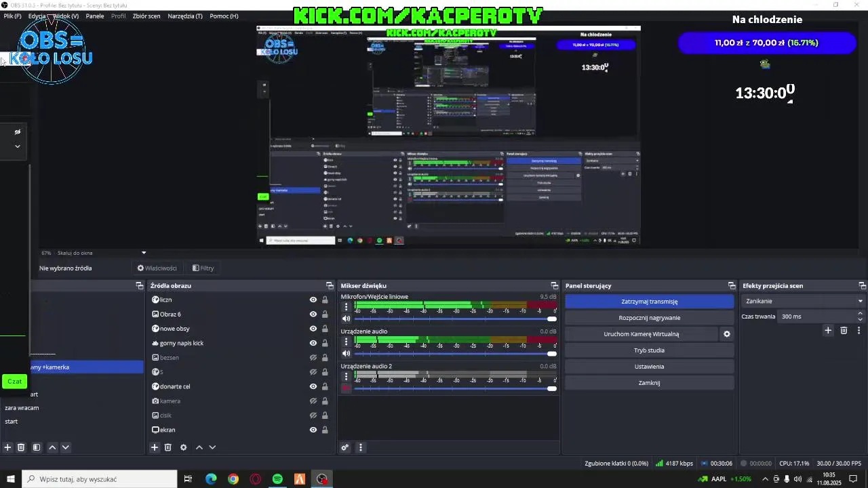Click the Windows Start button

(11, 479)
